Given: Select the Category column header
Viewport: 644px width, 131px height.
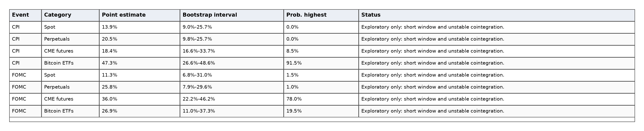Looking at the screenshot, I should pyautogui.click(x=70, y=15).
